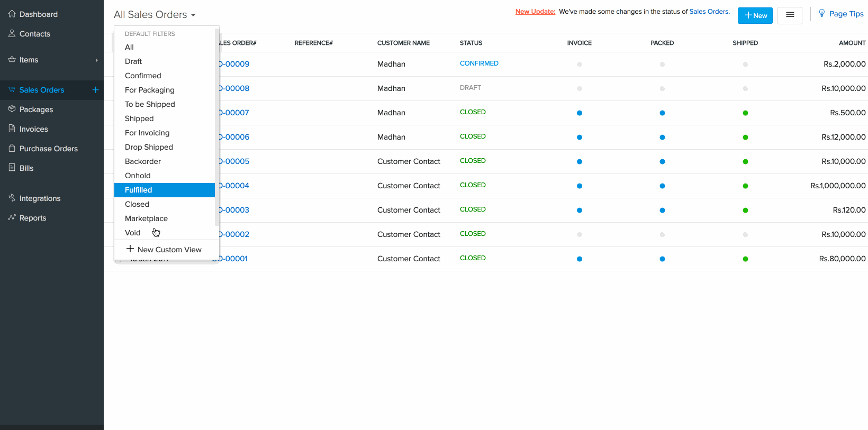The image size is (868, 430).
Task: Click packed dot for SO-00005
Action: click(x=662, y=161)
